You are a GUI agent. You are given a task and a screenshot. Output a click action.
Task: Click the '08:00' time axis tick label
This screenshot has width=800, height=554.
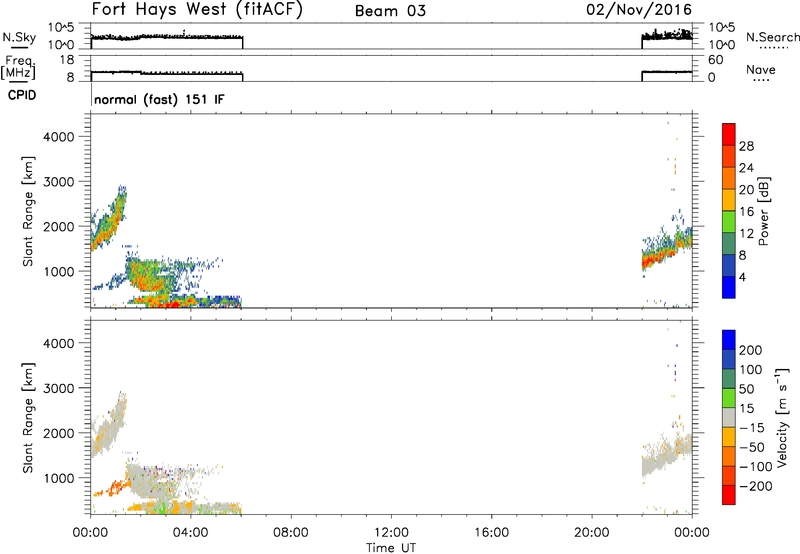[x=290, y=533]
